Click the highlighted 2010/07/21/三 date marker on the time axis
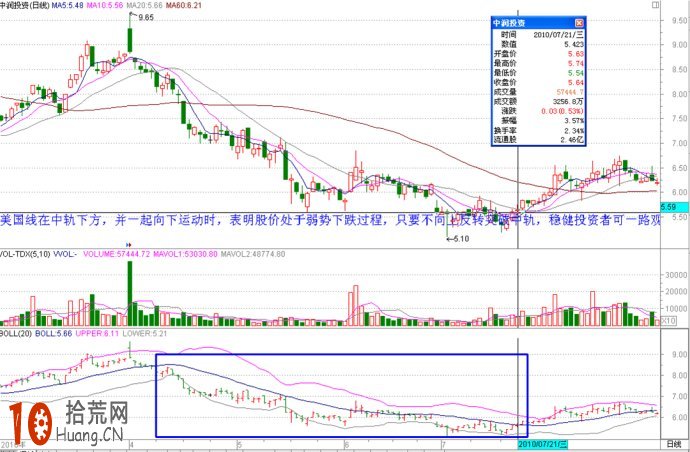The image size is (690, 452). [543, 443]
